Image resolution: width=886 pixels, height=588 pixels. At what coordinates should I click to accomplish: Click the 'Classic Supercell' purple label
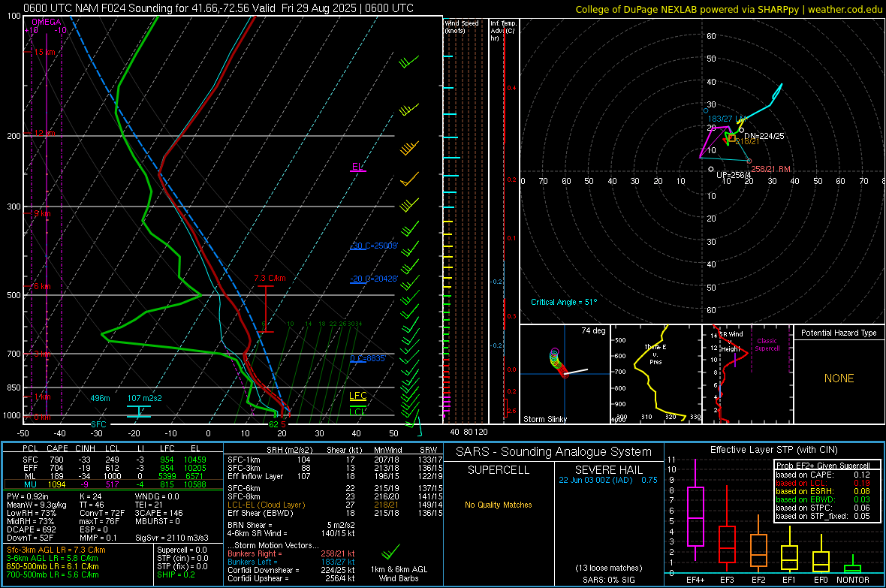point(767,345)
